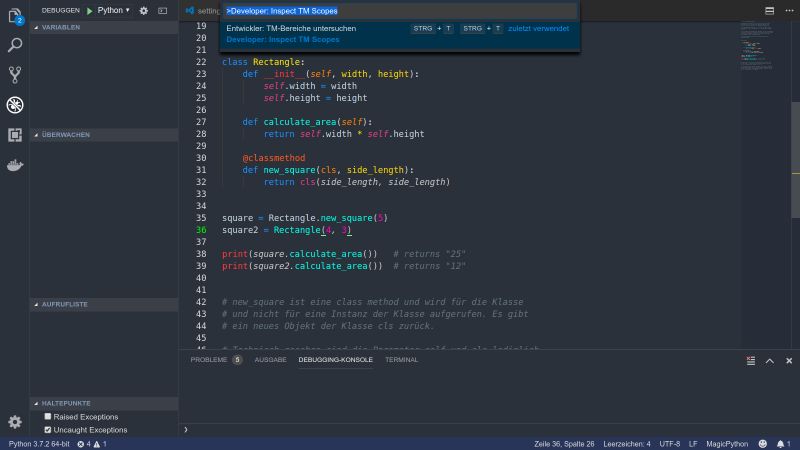The image size is (800, 450).
Task: Change indentation via 'Leerzeichen: 4'
Action: [x=627, y=444]
